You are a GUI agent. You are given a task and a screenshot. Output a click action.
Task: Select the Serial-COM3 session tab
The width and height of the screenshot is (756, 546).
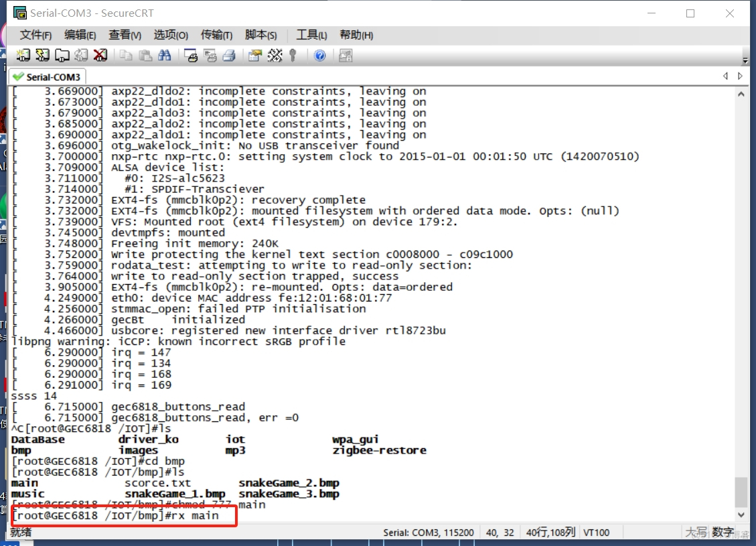(x=46, y=76)
